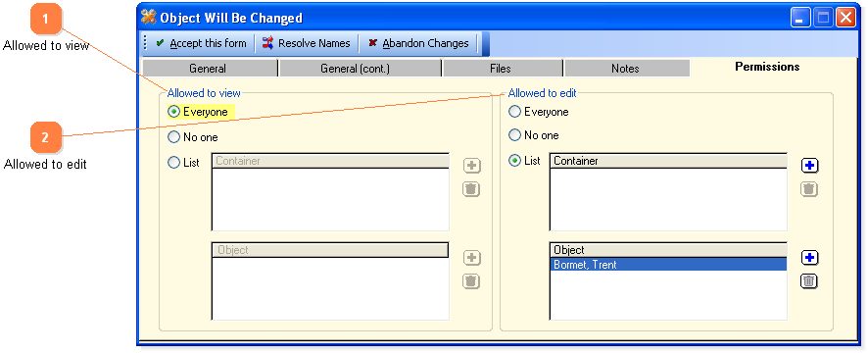
Task: Click the disabled trash icon for the Allowed to view Container list
Action: pyautogui.click(x=471, y=189)
